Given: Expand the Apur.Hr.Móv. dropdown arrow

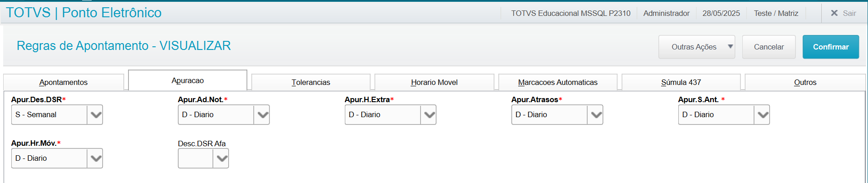Looking at the screenshot, I should (x=95, y=158).
